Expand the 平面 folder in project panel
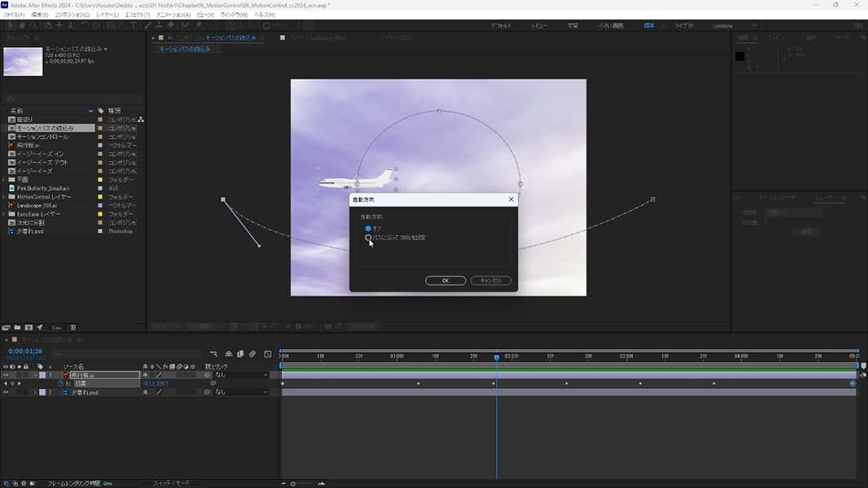The image size is (868, 488). point(4,180)
